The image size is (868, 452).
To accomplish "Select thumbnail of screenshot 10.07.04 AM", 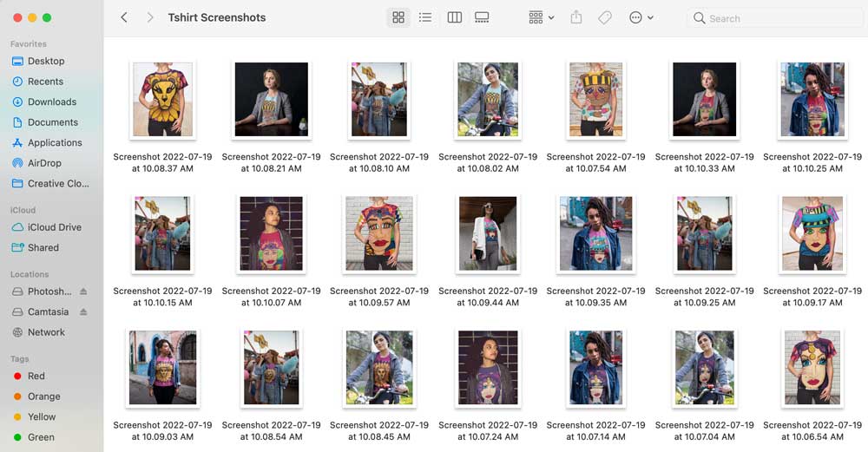I will 704,368.
